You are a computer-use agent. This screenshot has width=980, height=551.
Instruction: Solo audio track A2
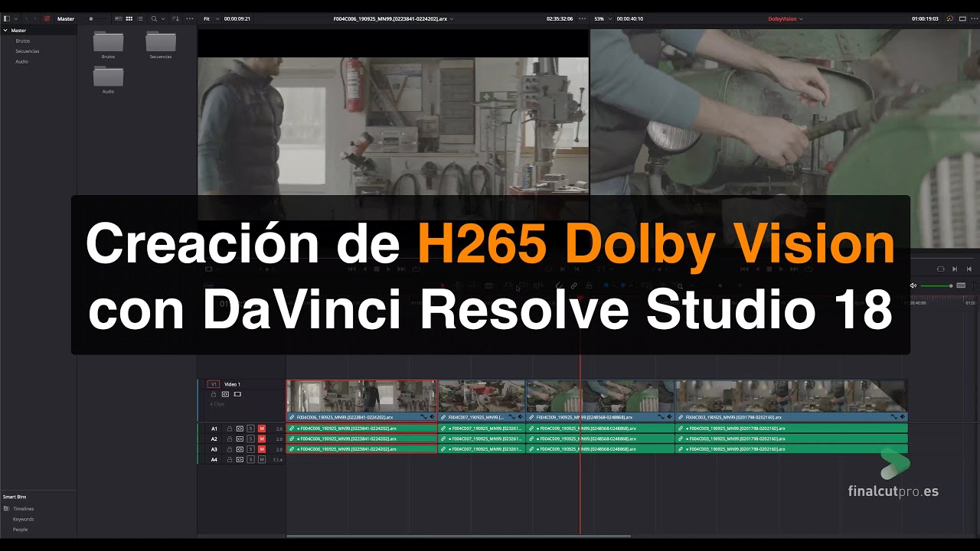(x=250, y=439)
